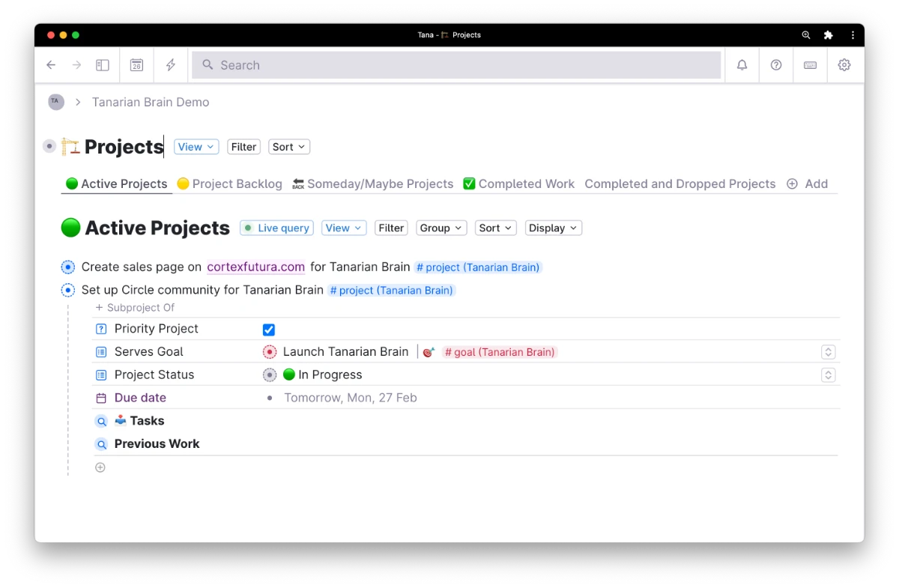Open the Projects View dropdown
Viewport: 899px width, 588px height.
click(196, 147)
